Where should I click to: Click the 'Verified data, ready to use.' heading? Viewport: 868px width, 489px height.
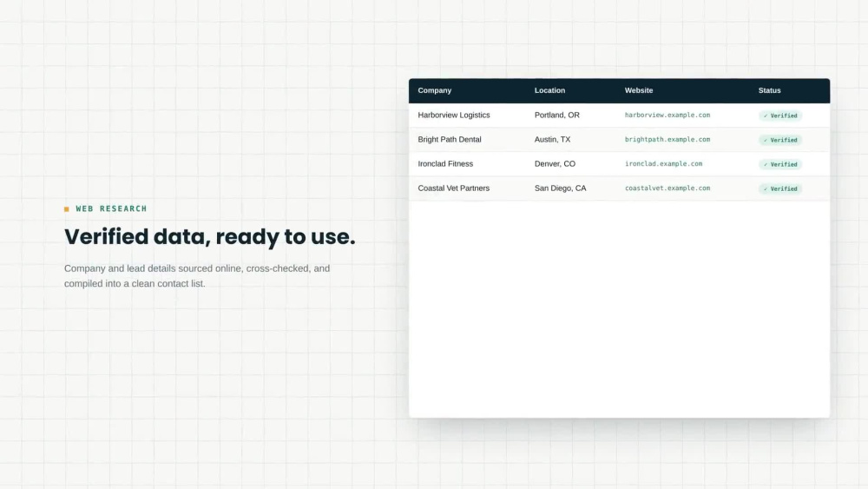click(210, 237)
